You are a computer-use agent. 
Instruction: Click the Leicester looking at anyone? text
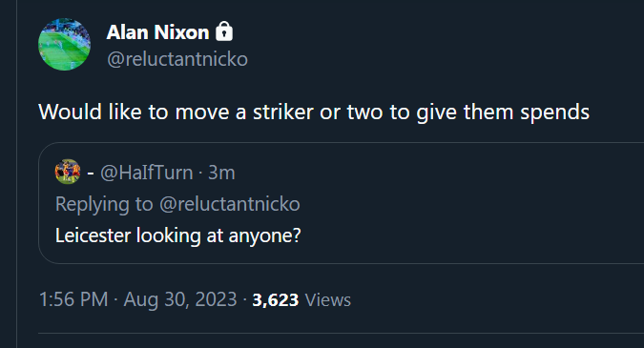[178, 235]
